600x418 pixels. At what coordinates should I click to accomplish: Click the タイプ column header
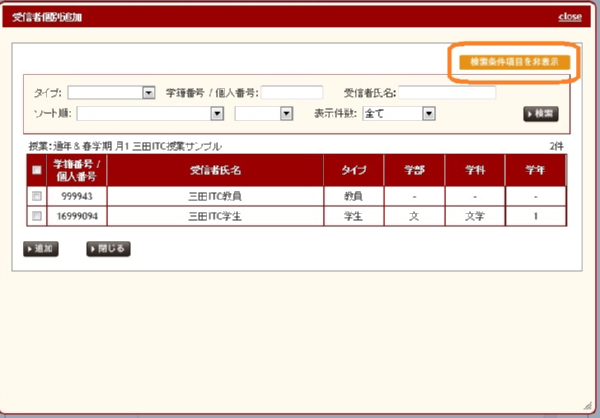353,171
